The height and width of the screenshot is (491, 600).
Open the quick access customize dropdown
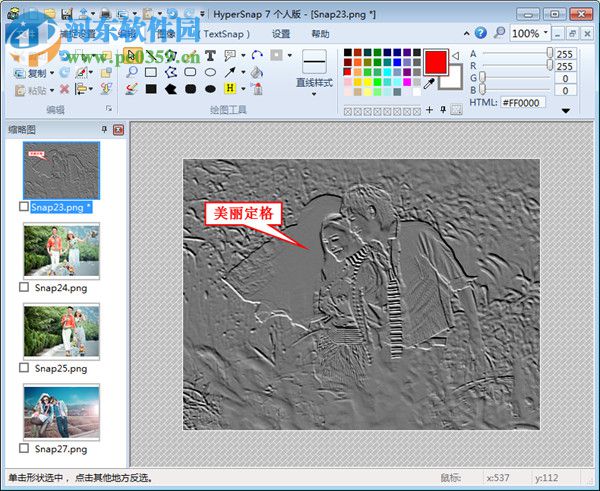(x=202, y=14)
